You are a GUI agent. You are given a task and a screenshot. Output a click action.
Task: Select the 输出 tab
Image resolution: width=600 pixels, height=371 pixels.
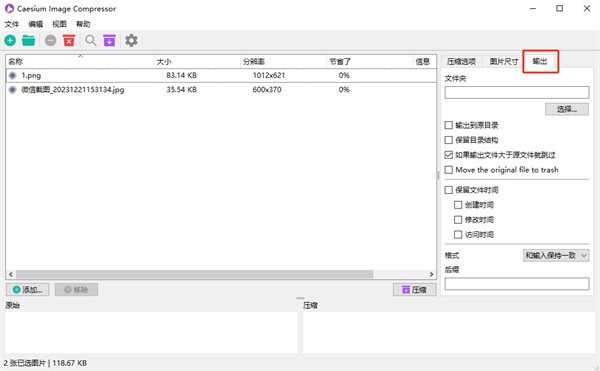click(x=540, y=61)
